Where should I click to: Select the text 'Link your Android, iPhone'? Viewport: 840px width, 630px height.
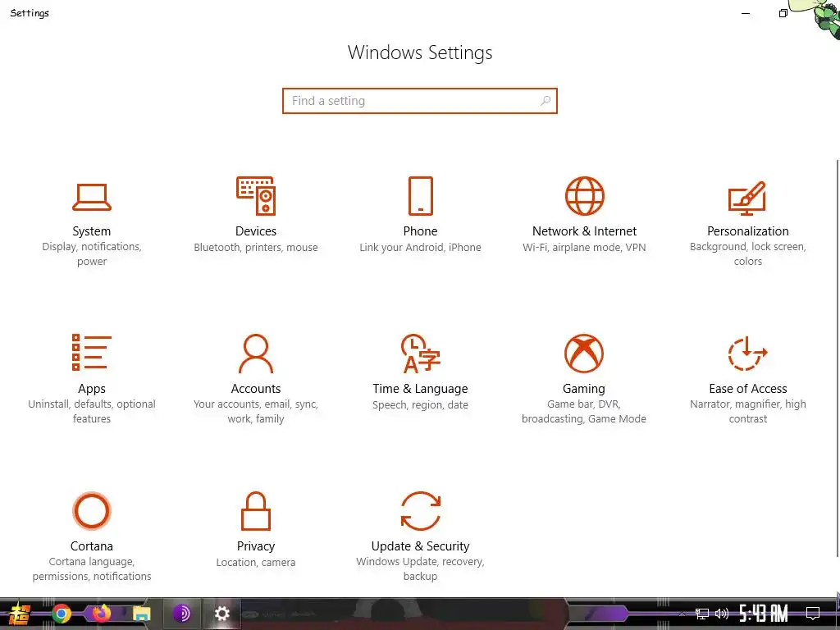421,247
